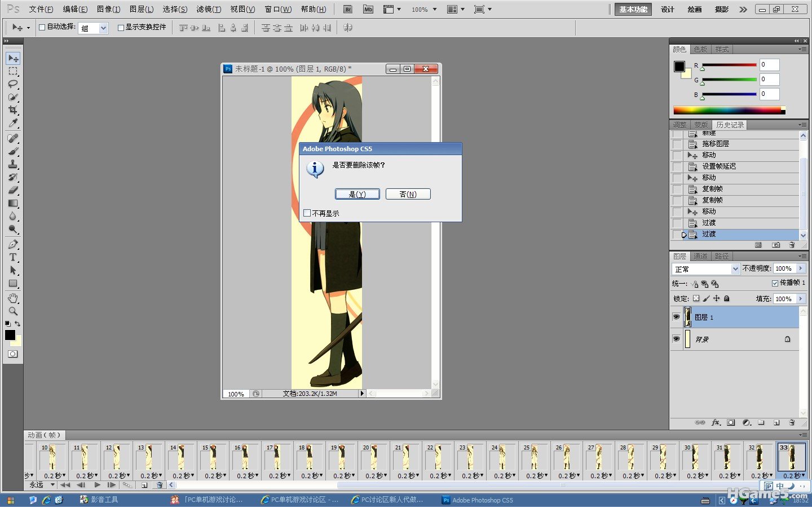Switch to the 绘画 workspace
Viewport: 812px width, 507px height.
pos(695,9)
